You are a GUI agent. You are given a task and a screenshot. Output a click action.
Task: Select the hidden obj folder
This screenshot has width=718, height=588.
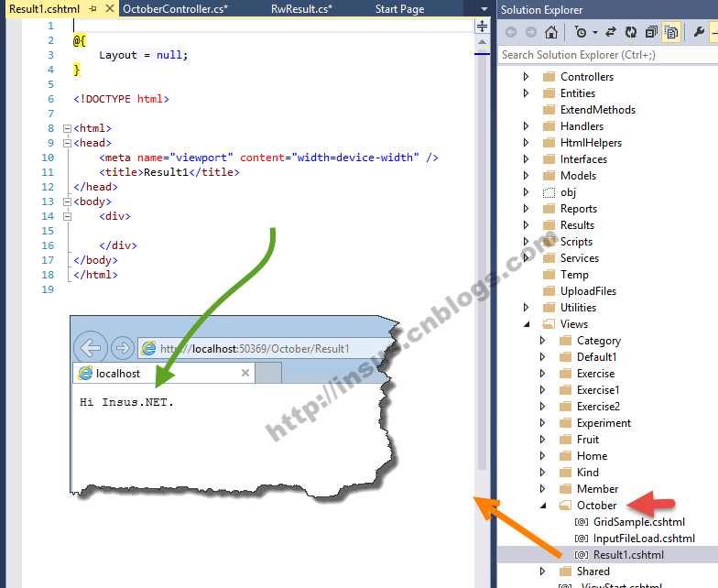568,192
